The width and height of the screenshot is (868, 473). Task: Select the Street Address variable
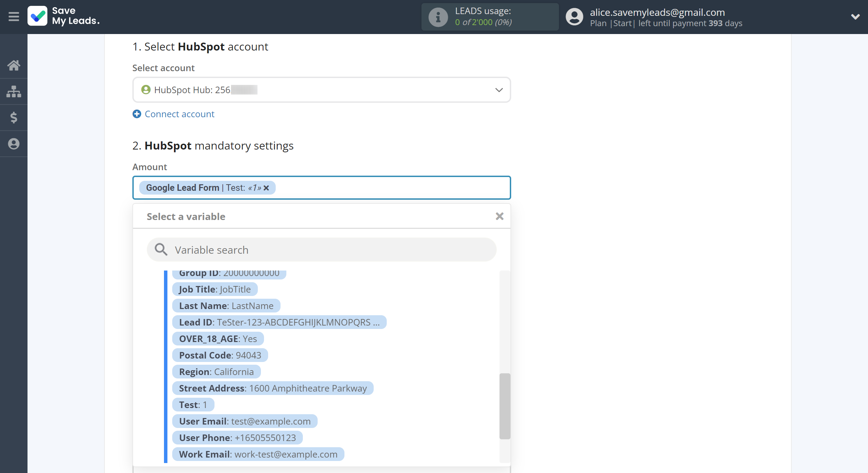pos(273,388)
